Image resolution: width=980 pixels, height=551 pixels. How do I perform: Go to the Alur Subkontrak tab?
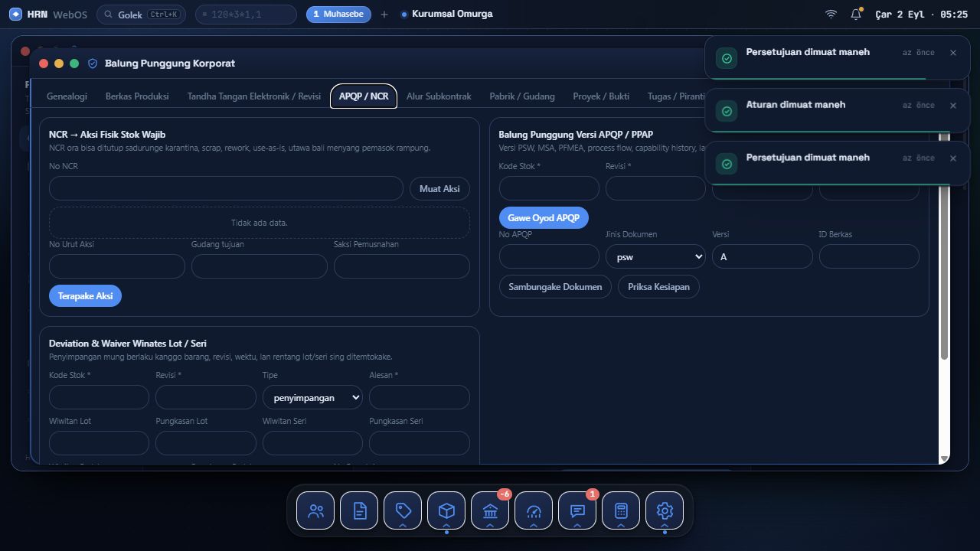point(439,96)
